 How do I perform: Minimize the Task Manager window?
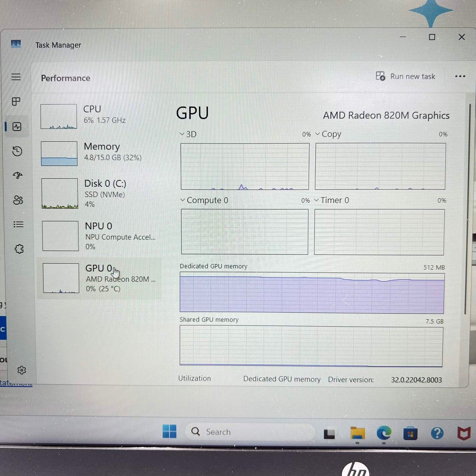(403, 37)
